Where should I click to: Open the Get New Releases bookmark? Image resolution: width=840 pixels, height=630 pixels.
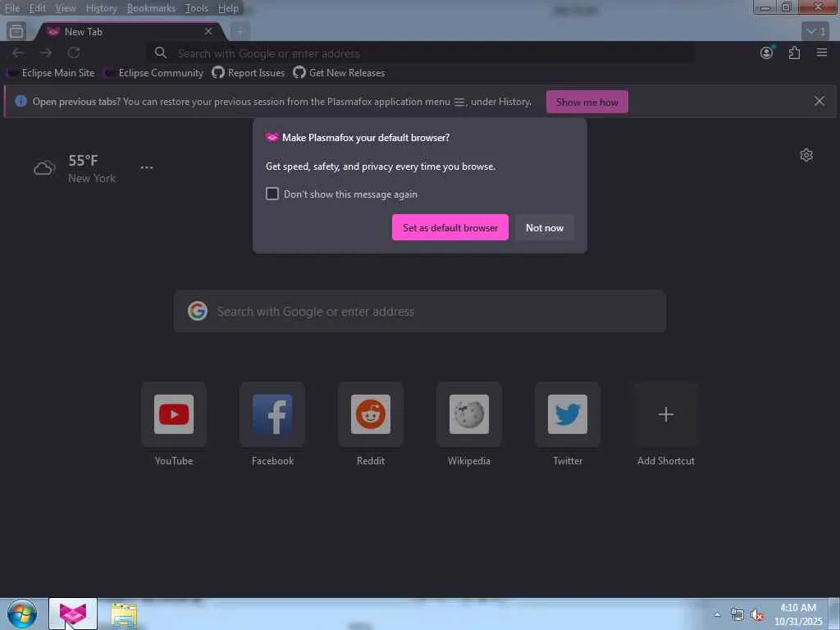(x=339, y=73)
